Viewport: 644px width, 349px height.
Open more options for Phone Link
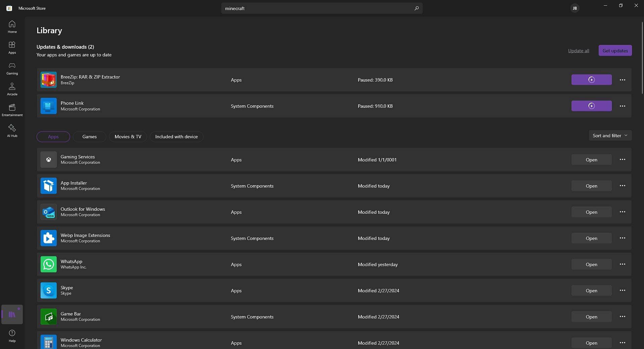(x=623, y=106)
